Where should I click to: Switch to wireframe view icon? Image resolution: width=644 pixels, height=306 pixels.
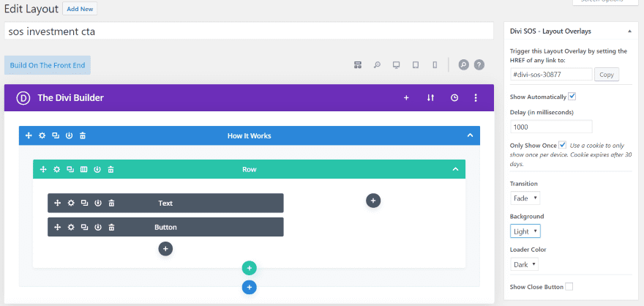pos(358,64)
